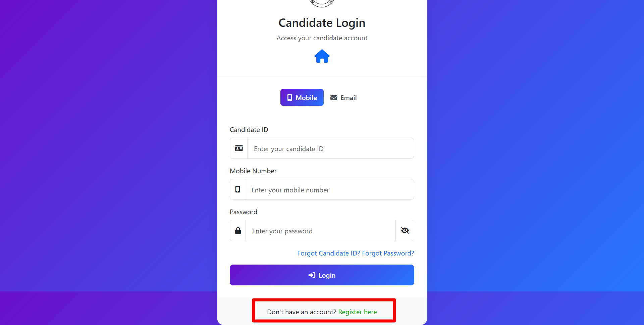Click the 'Candidate Login' heading
Screen dimensions: 644x325
click(x=322, y=23)
